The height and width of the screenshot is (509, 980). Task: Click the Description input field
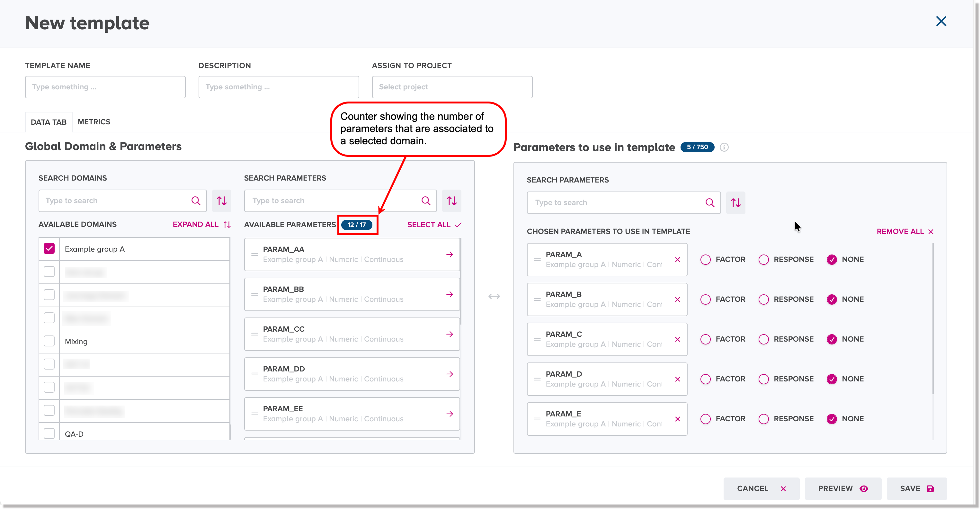279,87
